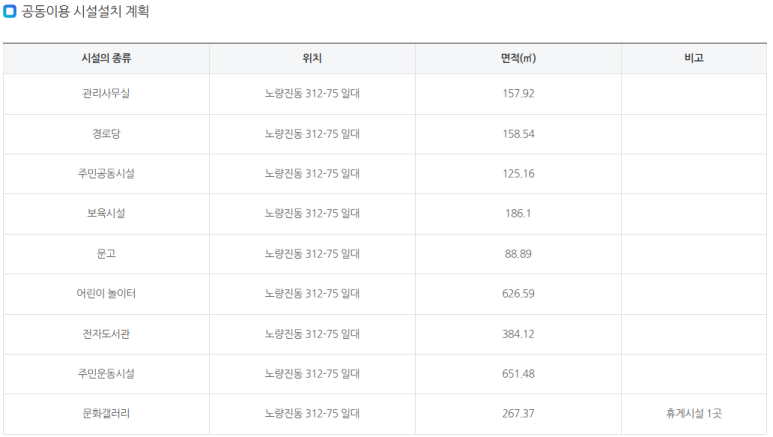Click the area value 88.89
This screenshot has width=773, height=437.
tap(518, 254)
